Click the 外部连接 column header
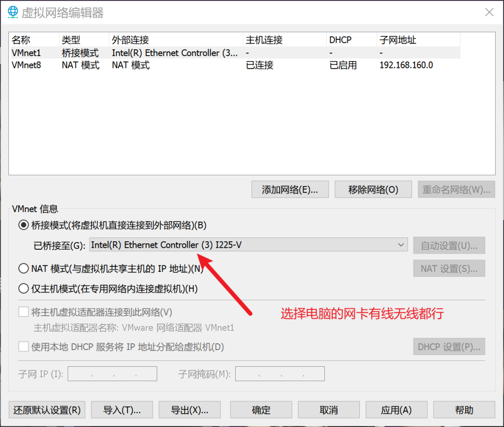Viewport: 504px width, 427px height. [176, 40]
